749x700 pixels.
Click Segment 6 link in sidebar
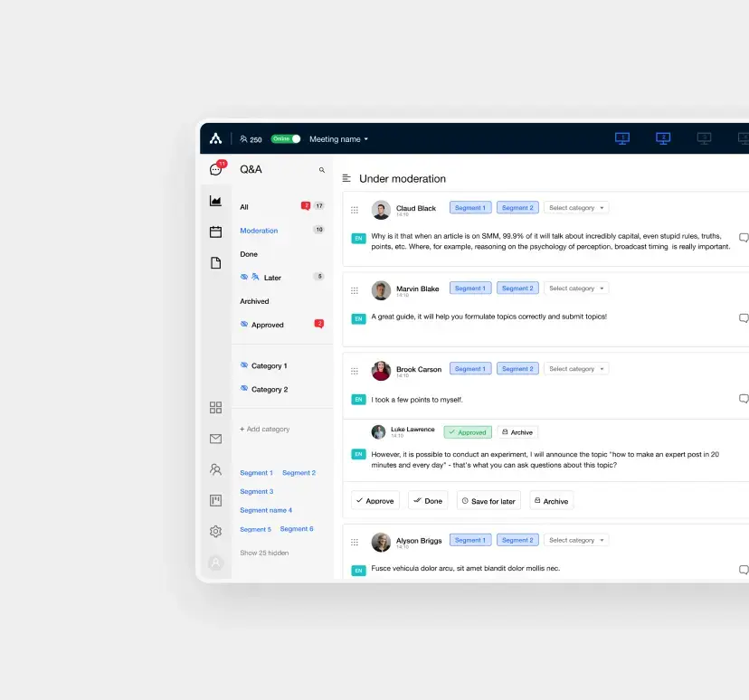297,528
